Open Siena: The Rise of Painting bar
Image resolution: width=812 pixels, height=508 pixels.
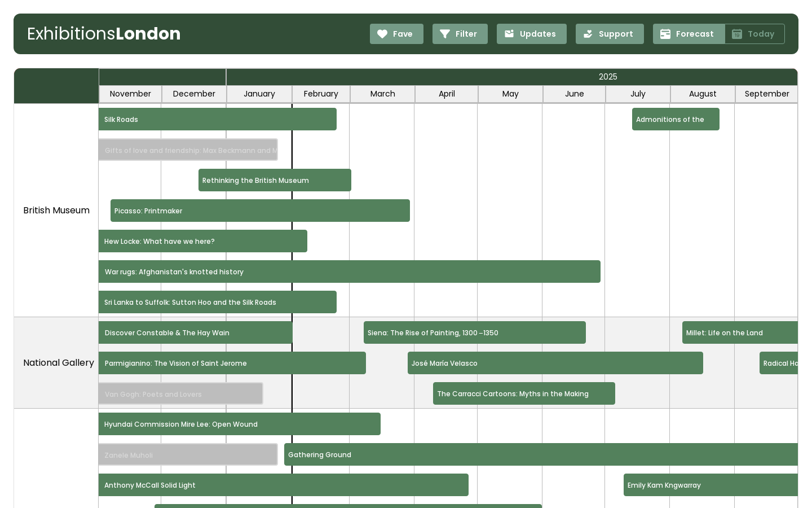(475, 332)
